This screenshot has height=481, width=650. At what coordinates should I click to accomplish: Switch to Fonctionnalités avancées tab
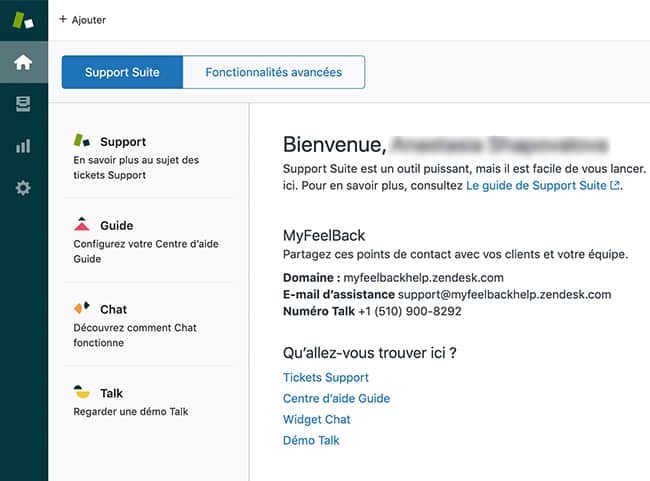tap(274, 72)
